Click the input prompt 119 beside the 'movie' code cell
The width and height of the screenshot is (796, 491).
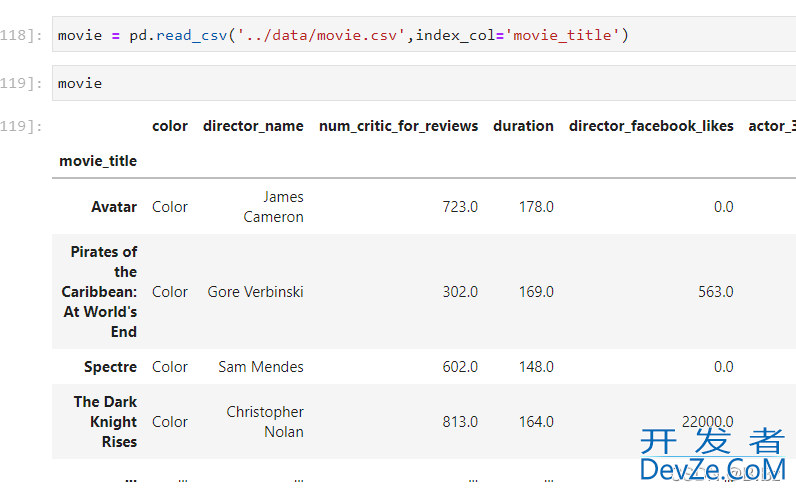coord(21,83)
